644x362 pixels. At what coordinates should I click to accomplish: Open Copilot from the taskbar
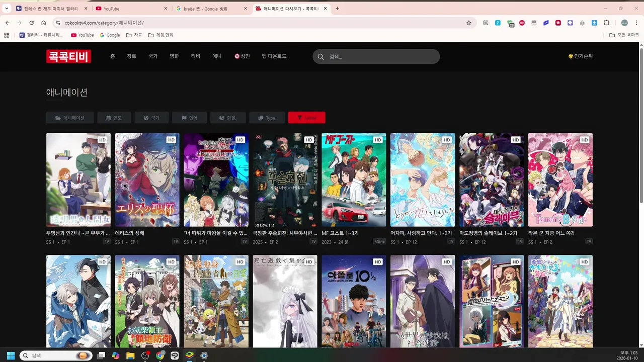116,355
